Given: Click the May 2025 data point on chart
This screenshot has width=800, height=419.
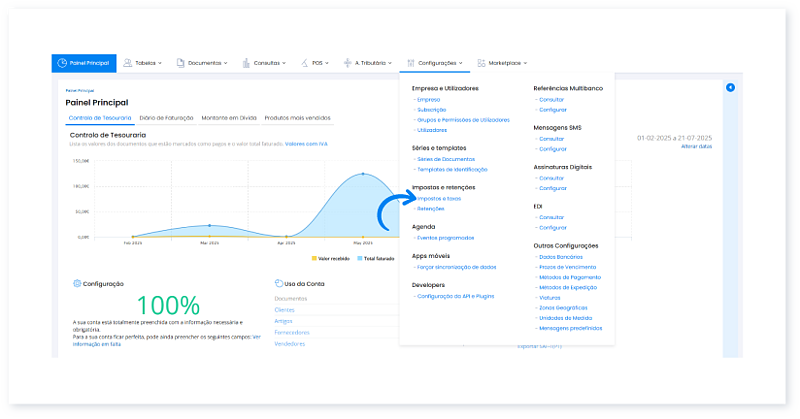Looking at the screenshot, I should click(362, 174).
